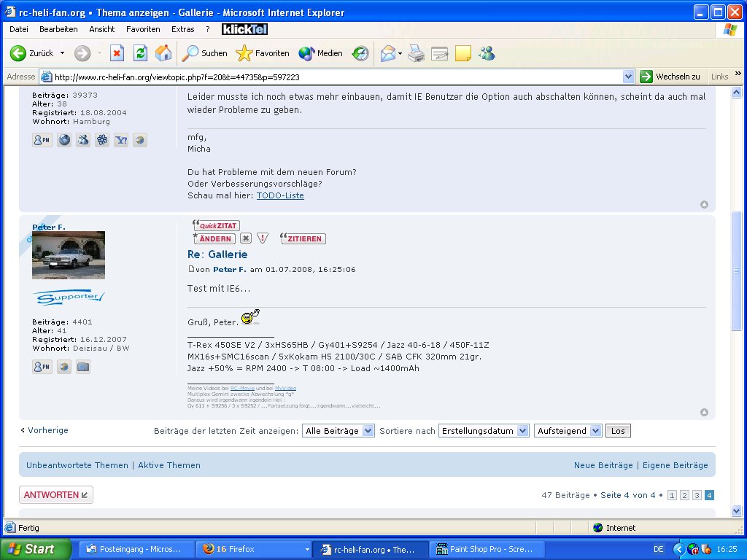747x560 pixels.
Task: Open the ? help menu
Action: coord(208,29)
